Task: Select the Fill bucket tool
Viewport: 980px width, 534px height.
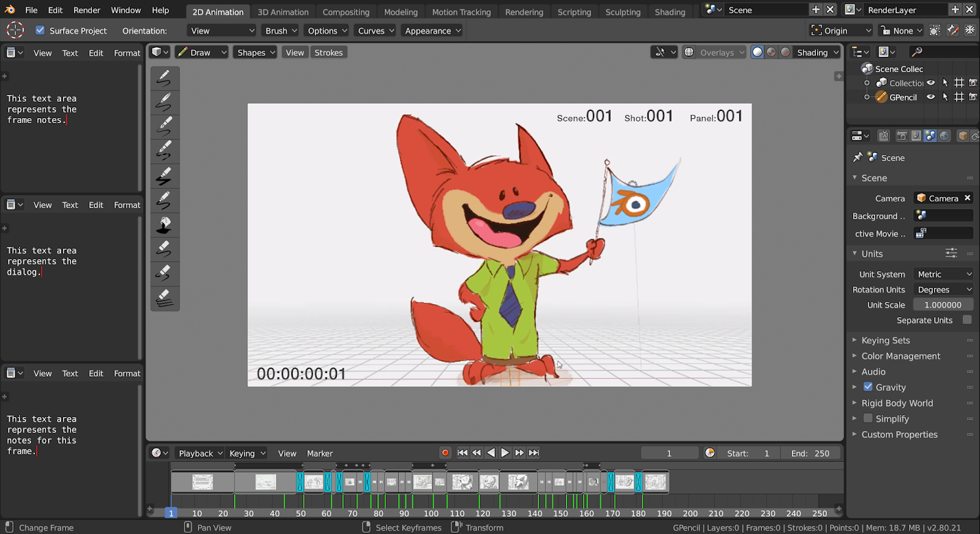Action: [164, 225]
